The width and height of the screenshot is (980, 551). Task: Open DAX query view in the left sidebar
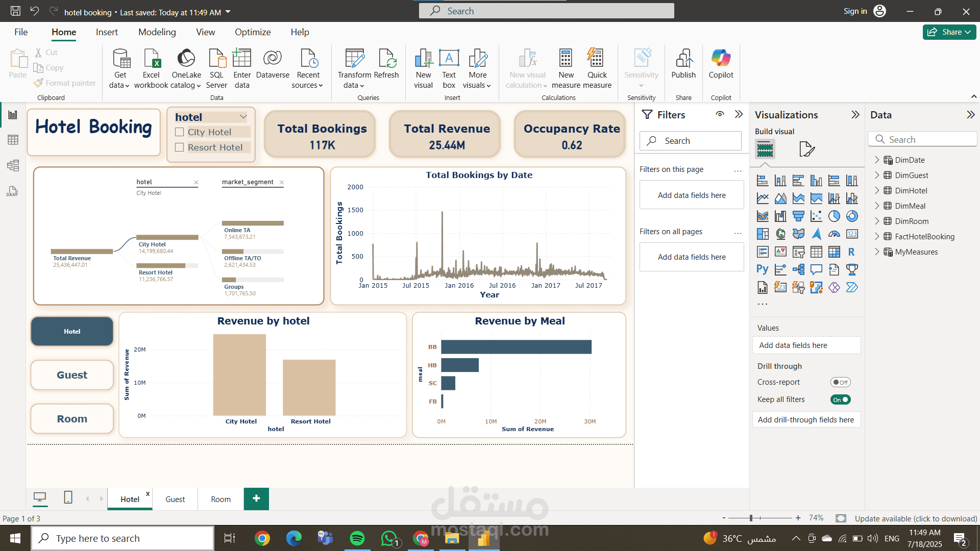pyautogui.click(x=13, y=191)
